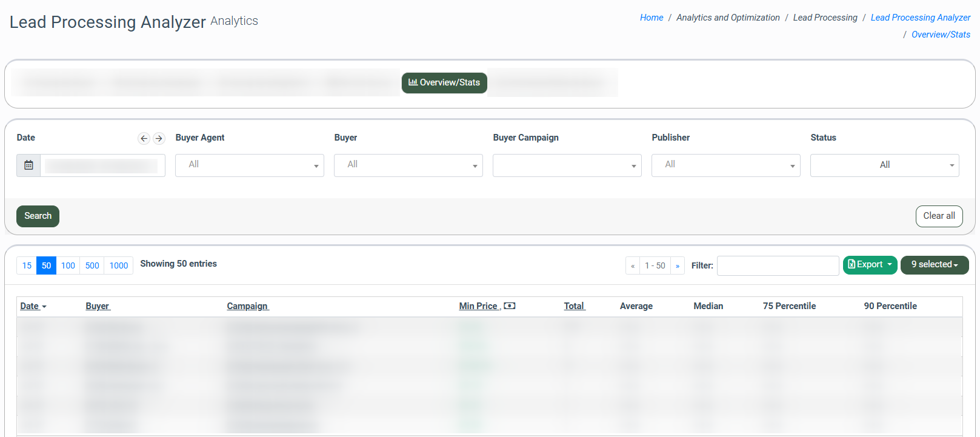This screenshot has height=437, width=980.
Task: Show 100 entries per page
Action: click(68, 265)
